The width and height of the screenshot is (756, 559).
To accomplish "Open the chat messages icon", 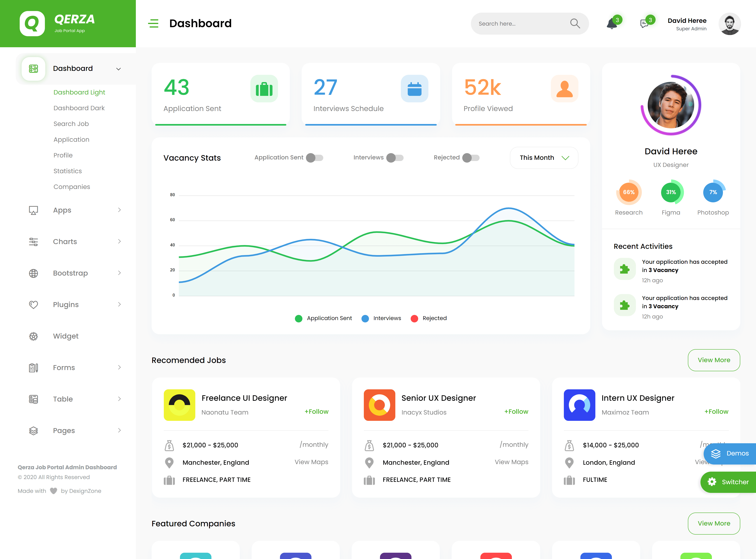I will pos(644,24).
